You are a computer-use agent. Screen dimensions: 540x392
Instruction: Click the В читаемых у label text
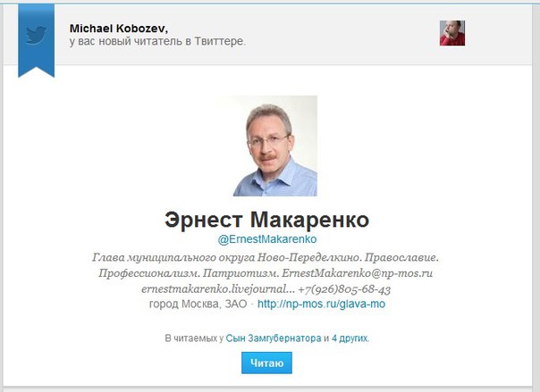pos(194,338)
